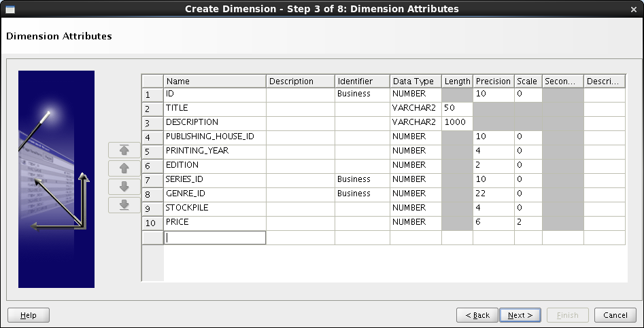The image size is (644, 328).
Task: Close the Create Dimension wizard window
Action: point(633,9)
